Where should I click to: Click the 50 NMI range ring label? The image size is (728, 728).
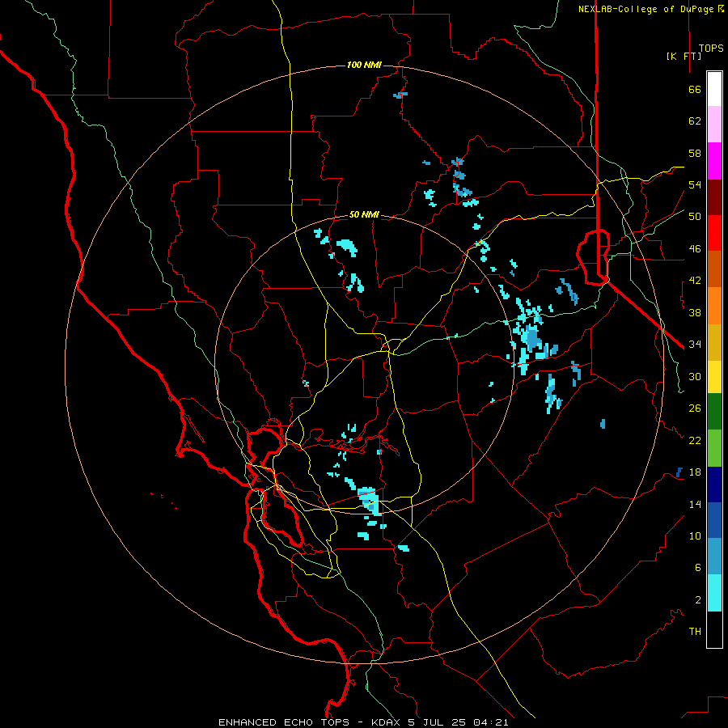click(365, 214)
